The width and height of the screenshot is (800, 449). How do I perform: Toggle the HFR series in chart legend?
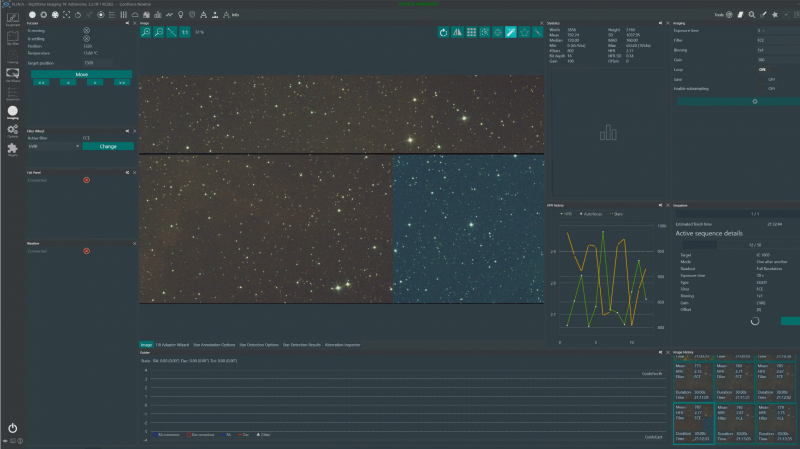[x=566, y=214]
